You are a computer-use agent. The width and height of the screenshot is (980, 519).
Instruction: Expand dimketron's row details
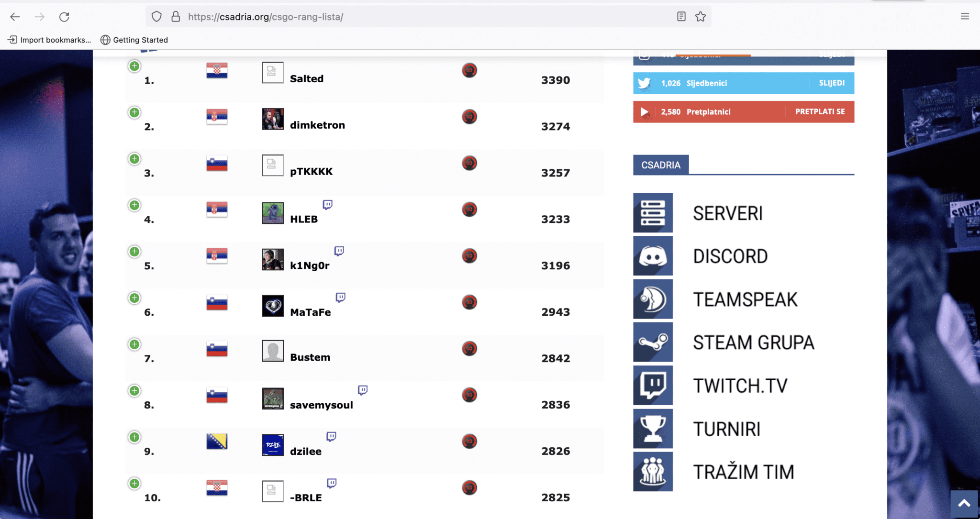point(134,112)
